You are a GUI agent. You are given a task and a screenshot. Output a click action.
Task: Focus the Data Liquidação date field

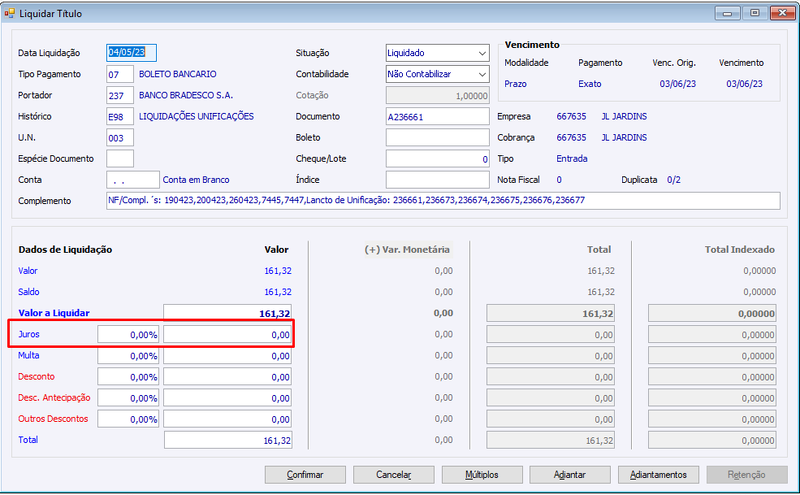(131, 53)
